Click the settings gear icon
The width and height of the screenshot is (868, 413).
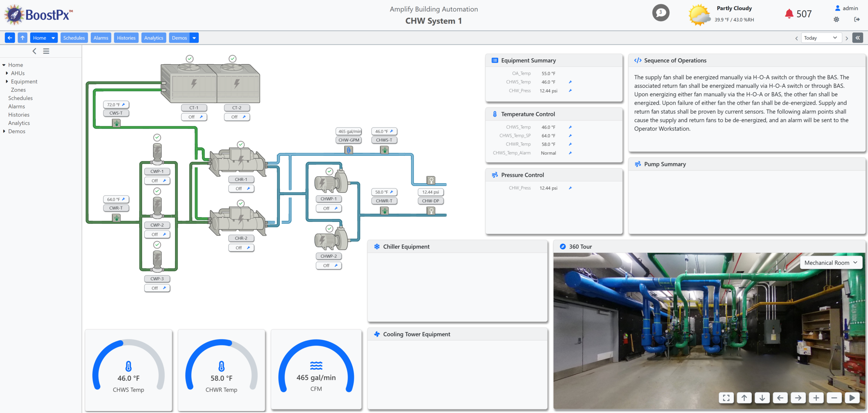836,19
